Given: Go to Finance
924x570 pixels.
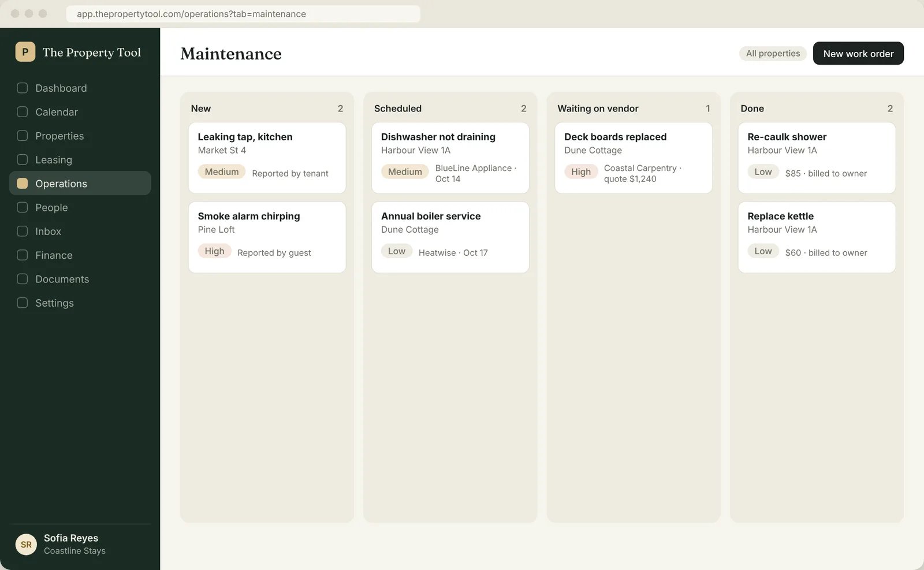Looking at the screenshot, I should coord(80,255).
